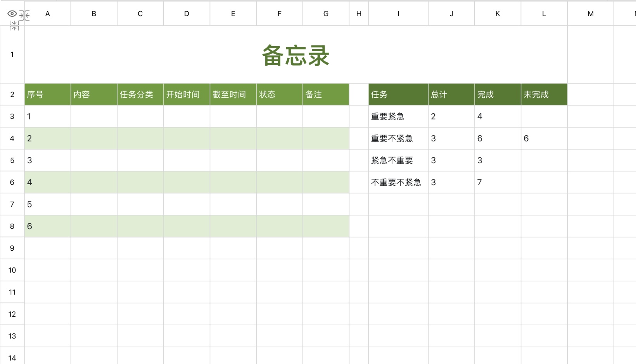Viewport: 636px width, 364px height.
Task: Select 序号 cell in sheet row 5
Action: 48,160
